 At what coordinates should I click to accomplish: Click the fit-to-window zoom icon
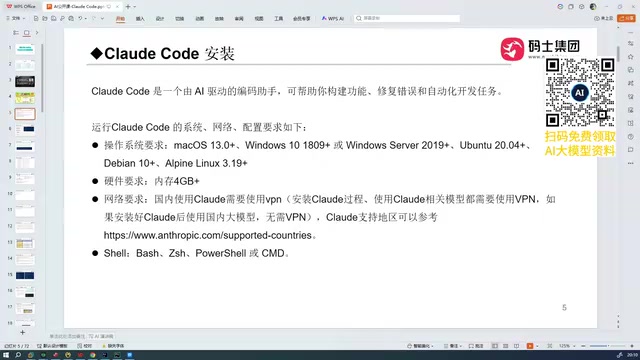[x=550, y=346]
